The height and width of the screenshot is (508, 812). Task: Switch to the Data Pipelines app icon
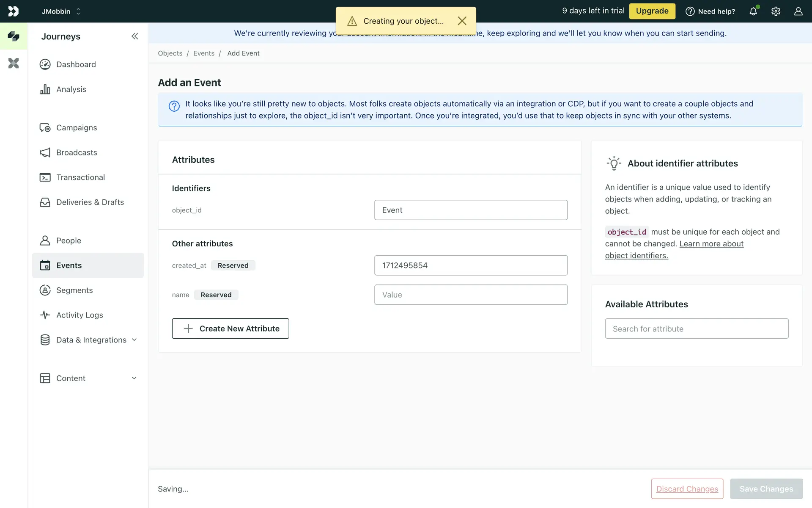click(14, 63)
